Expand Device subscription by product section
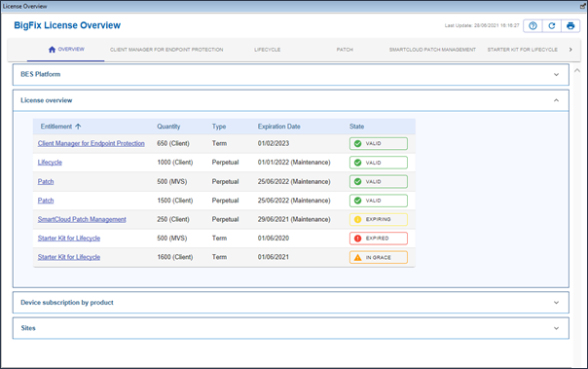 pos(556,302)
